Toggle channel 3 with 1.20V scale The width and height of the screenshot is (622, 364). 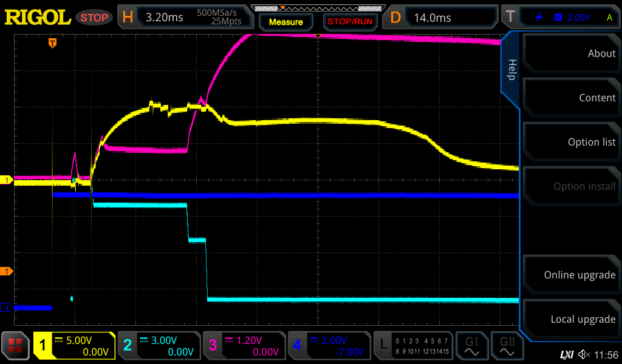point(244,346)
